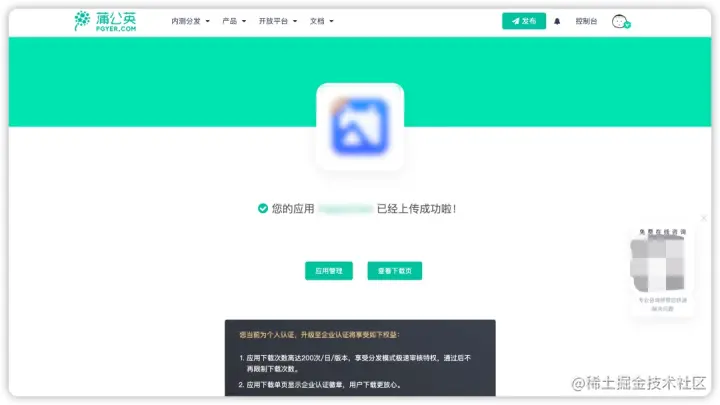Image resolution: width=720 pixels, height=405 pixels.
Task: Open the 开放平台 dropdown
Action: (x=278, y=21)
